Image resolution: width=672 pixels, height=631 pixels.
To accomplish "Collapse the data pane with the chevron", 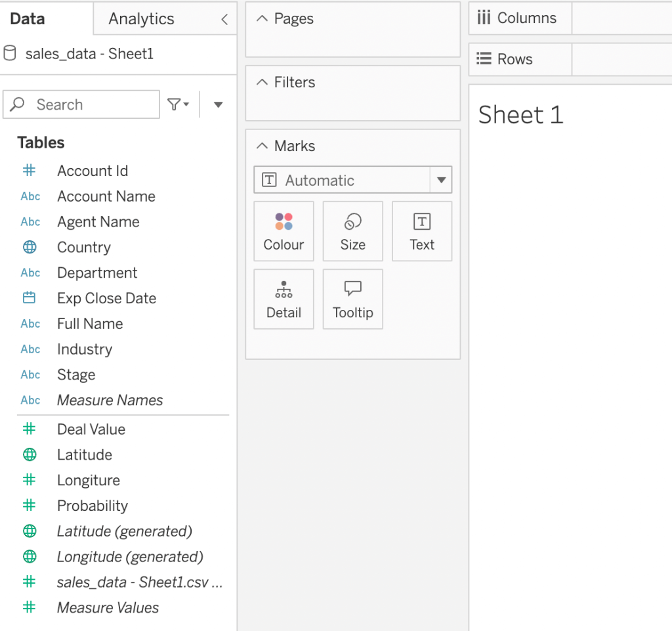I will [x=224, y=18].
